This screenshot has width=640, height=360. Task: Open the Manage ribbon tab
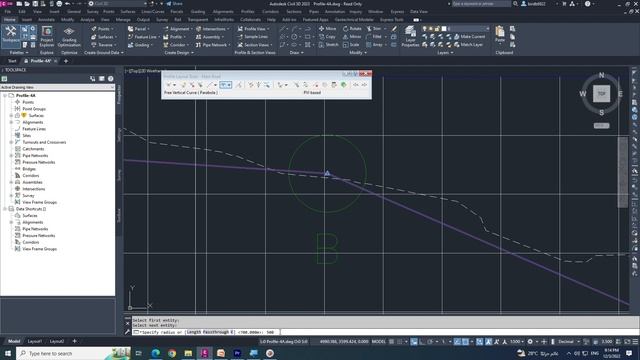123,19
